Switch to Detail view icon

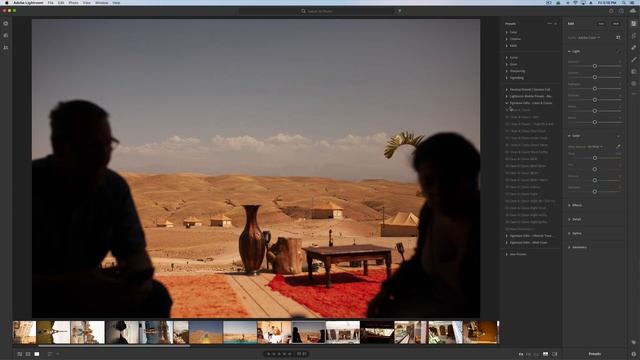point(37,354)
